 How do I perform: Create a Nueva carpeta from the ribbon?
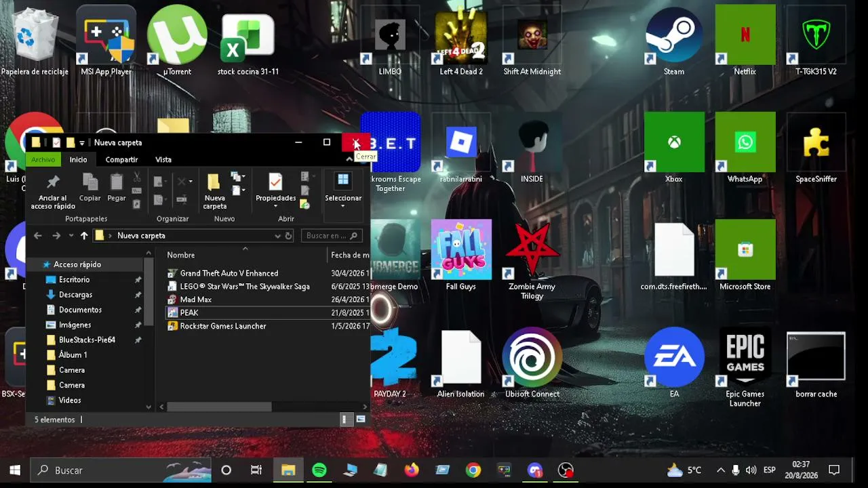click(x=215, y=192)
